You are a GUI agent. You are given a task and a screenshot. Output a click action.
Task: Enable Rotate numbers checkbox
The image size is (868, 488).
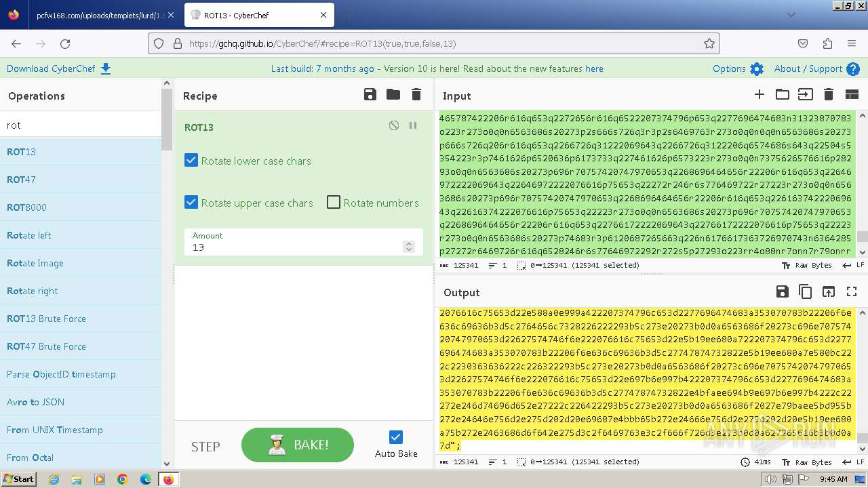pyautogui.click(x=334, y=203)
